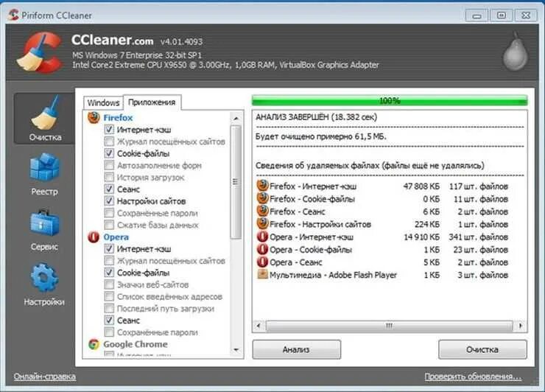Click results pane scroll right arrow
This screenshot has width=545, height=392.
coord(520,326)
